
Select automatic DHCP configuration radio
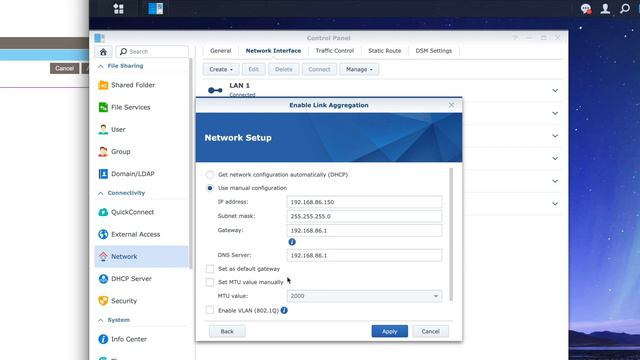[210, 175]
